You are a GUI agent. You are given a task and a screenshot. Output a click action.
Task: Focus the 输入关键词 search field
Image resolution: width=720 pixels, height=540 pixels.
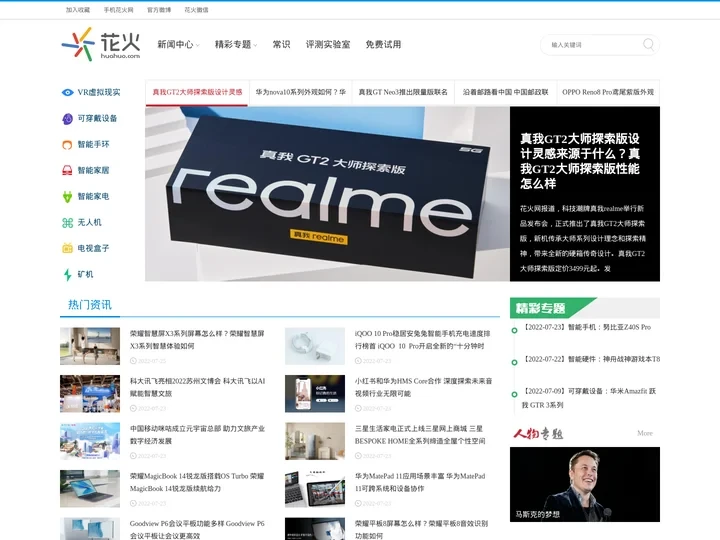point(595,45)
